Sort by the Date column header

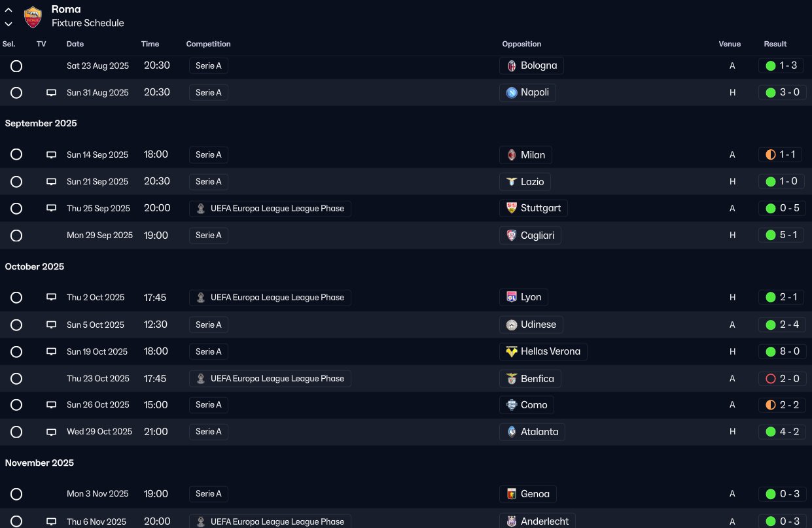[75, 44]
